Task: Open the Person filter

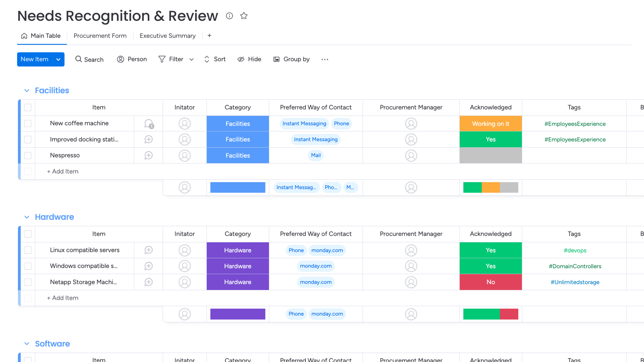Action: [x=132, y=59]
